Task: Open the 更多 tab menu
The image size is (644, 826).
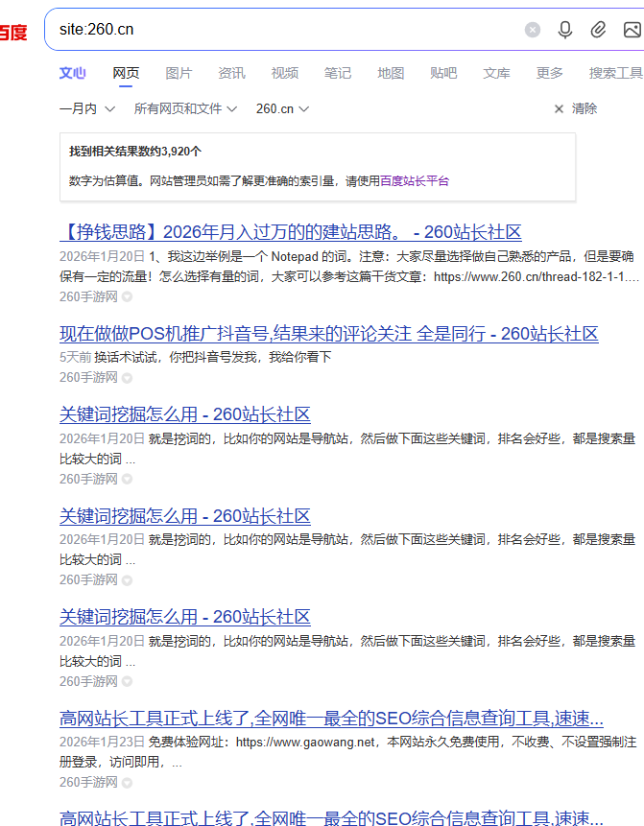Action: pos(549,73)
